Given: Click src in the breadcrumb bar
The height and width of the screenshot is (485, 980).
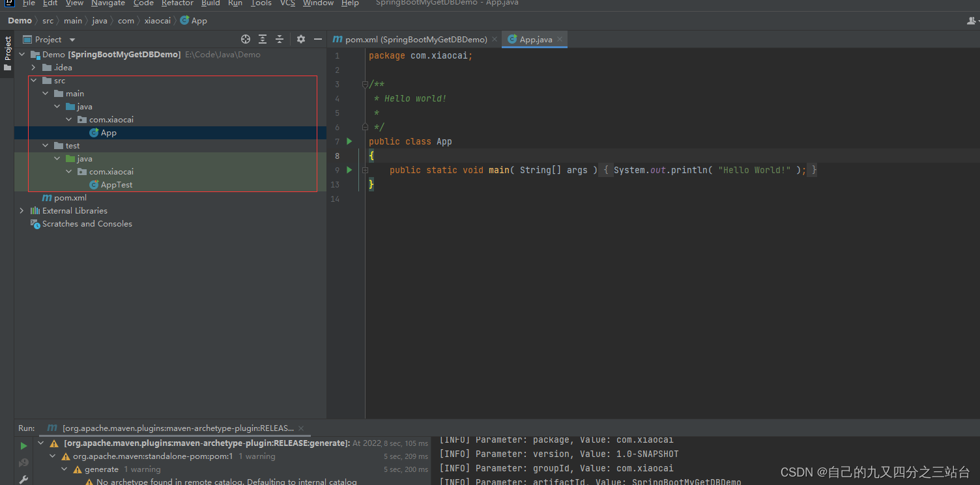Looking at the screenshot, I should [x=48, y=21].
